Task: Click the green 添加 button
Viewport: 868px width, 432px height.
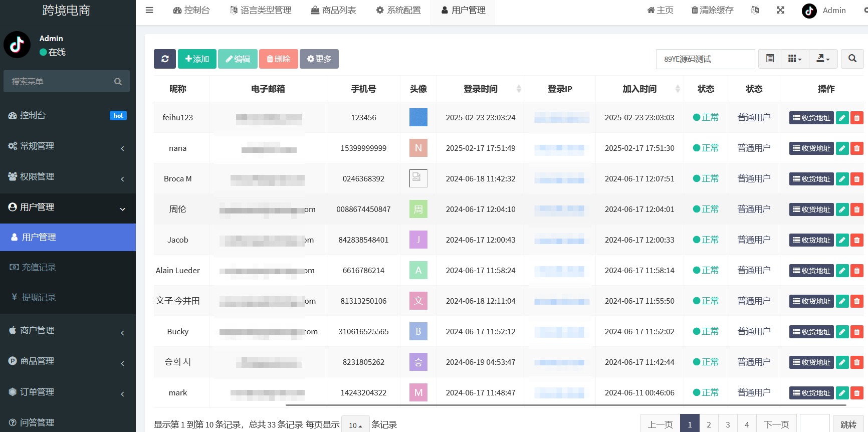Action: coord(197,59)
